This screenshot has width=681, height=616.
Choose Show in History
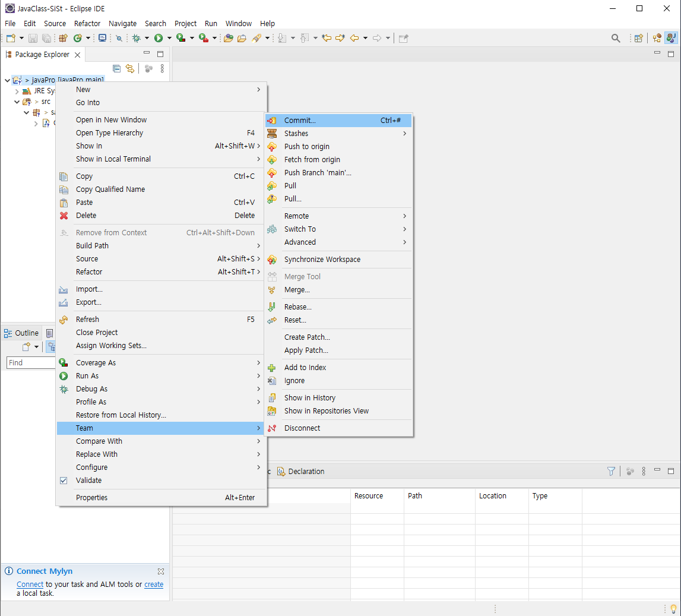339,397
